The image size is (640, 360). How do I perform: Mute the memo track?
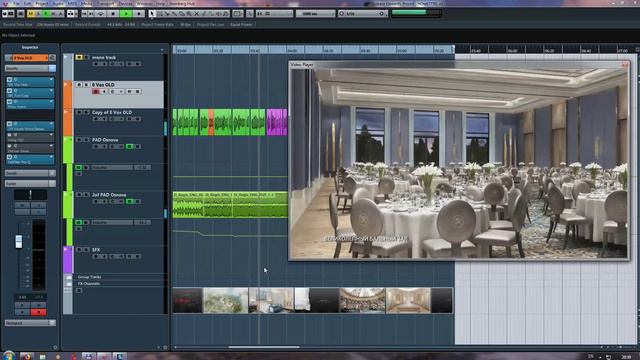(79, 58)
